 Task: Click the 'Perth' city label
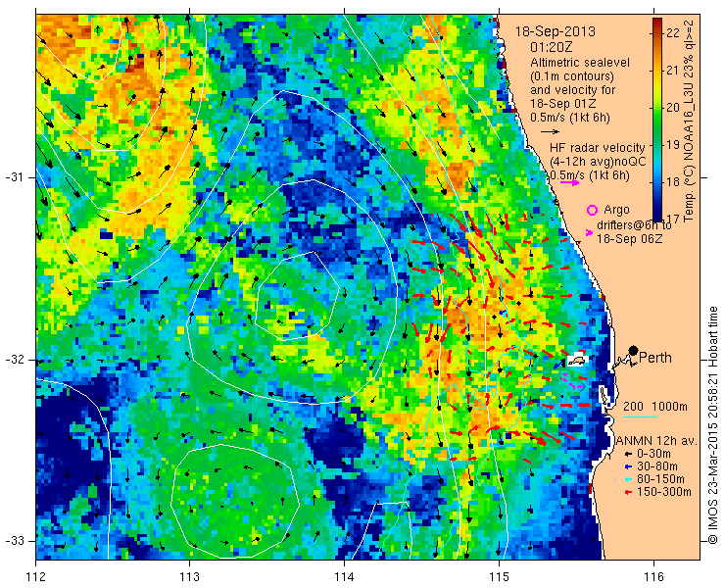point(655,358)
